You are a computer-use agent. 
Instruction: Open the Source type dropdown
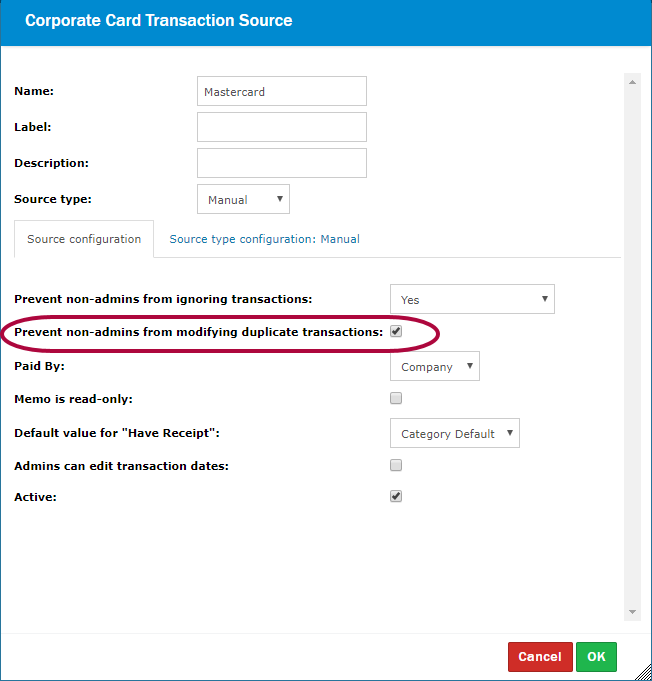click(x=243, y=199)
